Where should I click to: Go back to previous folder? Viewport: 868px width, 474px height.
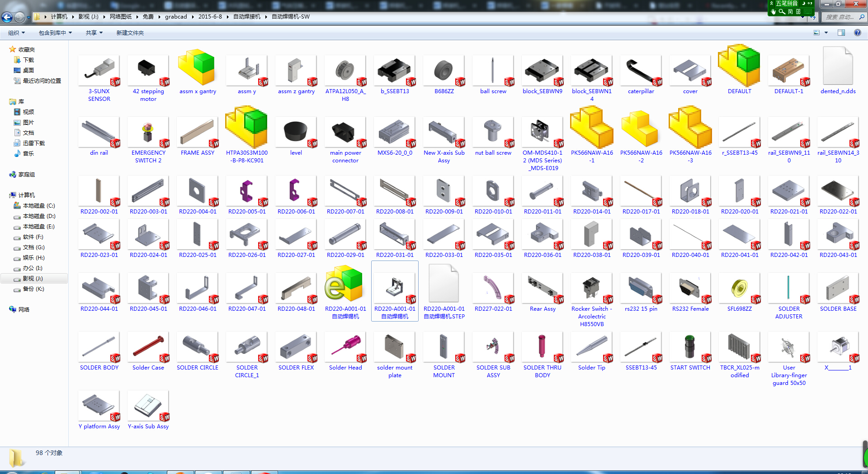[x=7, y=17]
